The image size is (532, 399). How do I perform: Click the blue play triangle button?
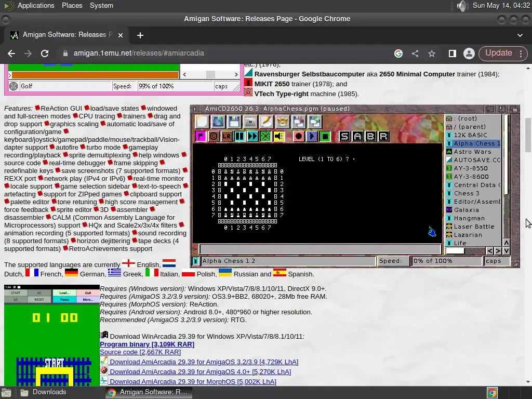[312, 137]
